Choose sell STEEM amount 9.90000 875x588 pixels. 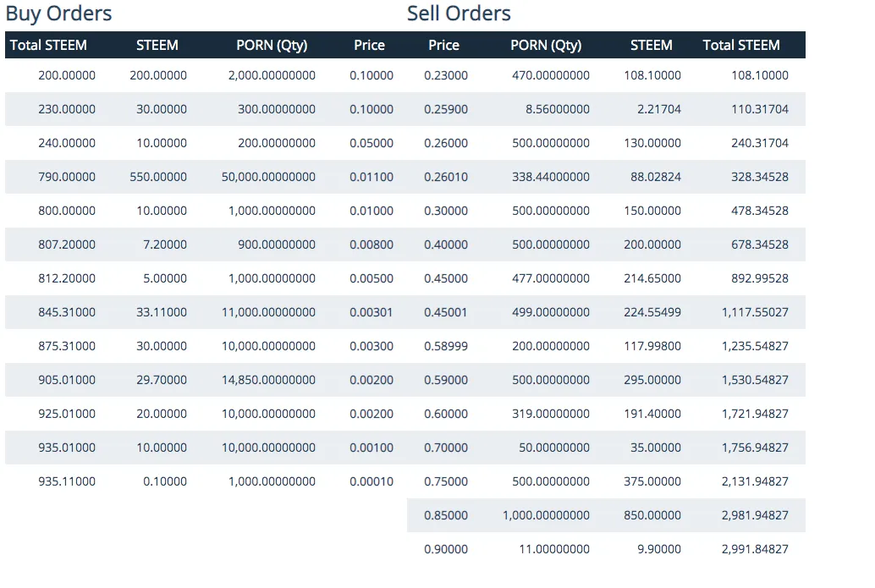click(x=659, y=549)
